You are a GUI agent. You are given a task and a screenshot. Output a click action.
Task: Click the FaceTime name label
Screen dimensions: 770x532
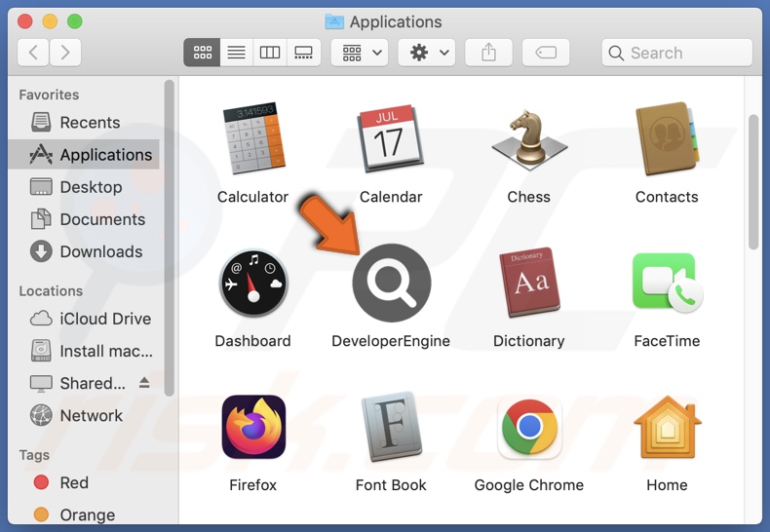coord(667,341)
